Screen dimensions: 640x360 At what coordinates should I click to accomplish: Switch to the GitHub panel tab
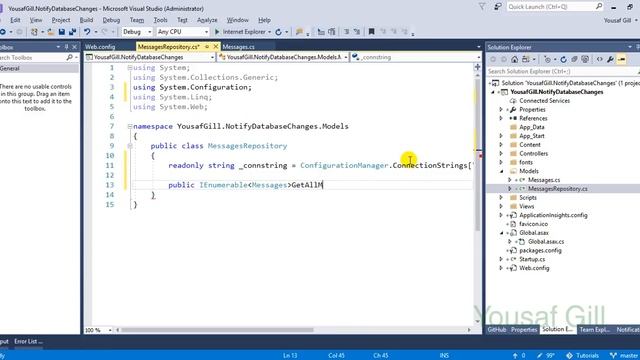(497, 329)
